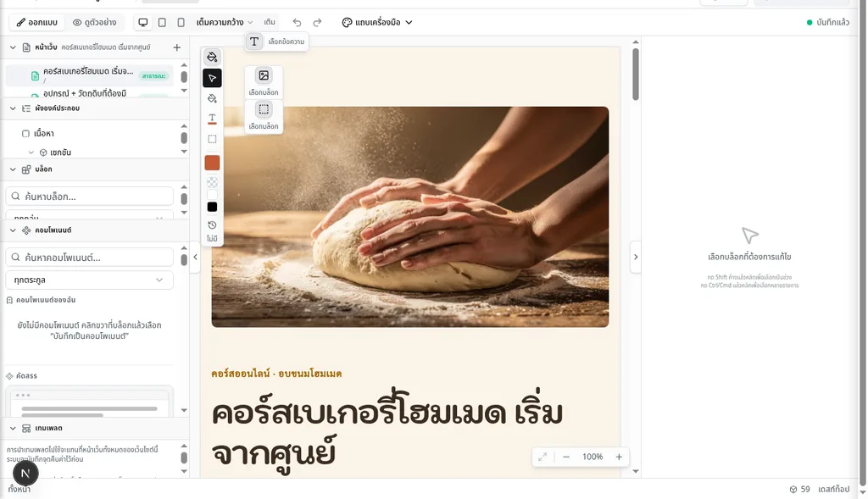Focus the ค้นหาคอมโพเนนต์ search field

pos(90,258)
